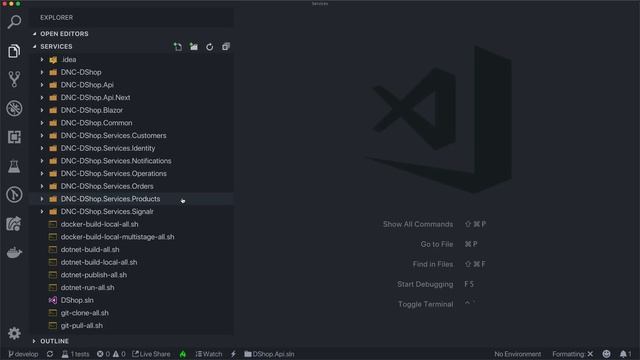This screenshot has height=360, width=640.
Task: Open the Git history activity icon
Action: tap(14, 195)
